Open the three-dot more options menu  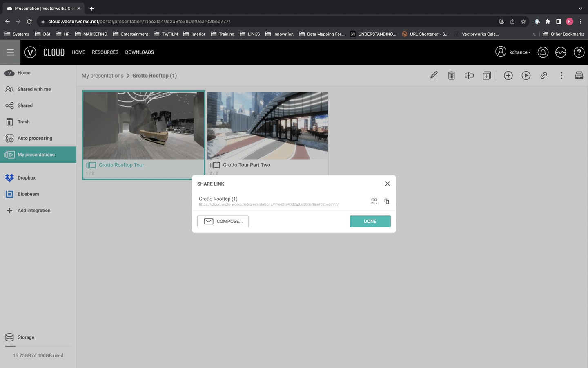(561, 76)
